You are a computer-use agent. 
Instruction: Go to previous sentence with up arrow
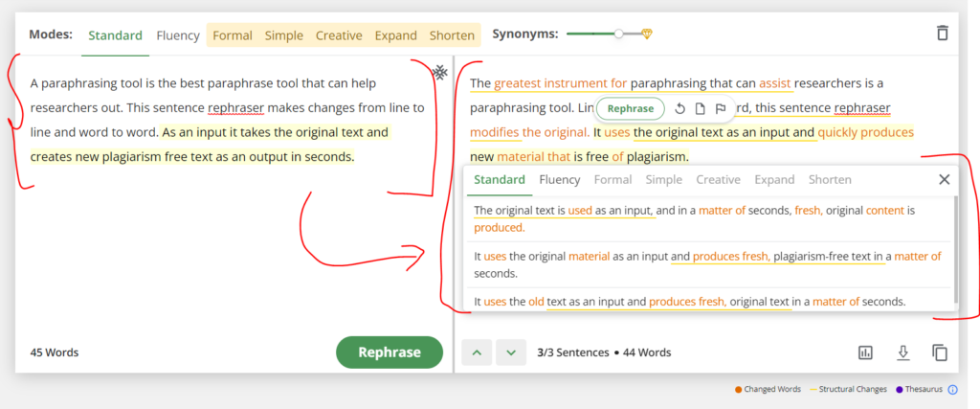click(x=477, y=352)
